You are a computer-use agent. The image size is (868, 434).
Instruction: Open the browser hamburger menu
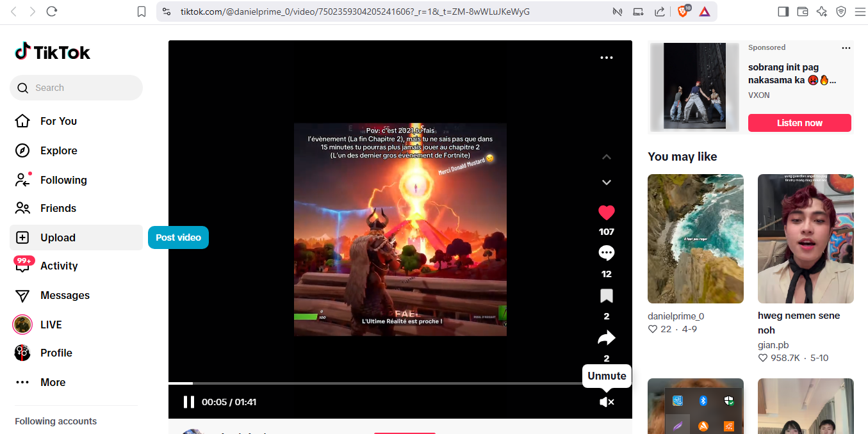point(860,12)
